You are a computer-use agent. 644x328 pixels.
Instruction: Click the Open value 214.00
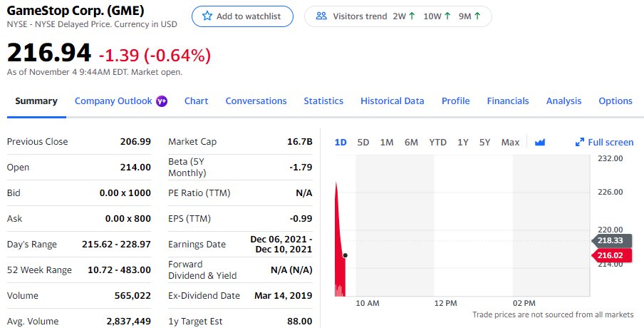point(135,168)
